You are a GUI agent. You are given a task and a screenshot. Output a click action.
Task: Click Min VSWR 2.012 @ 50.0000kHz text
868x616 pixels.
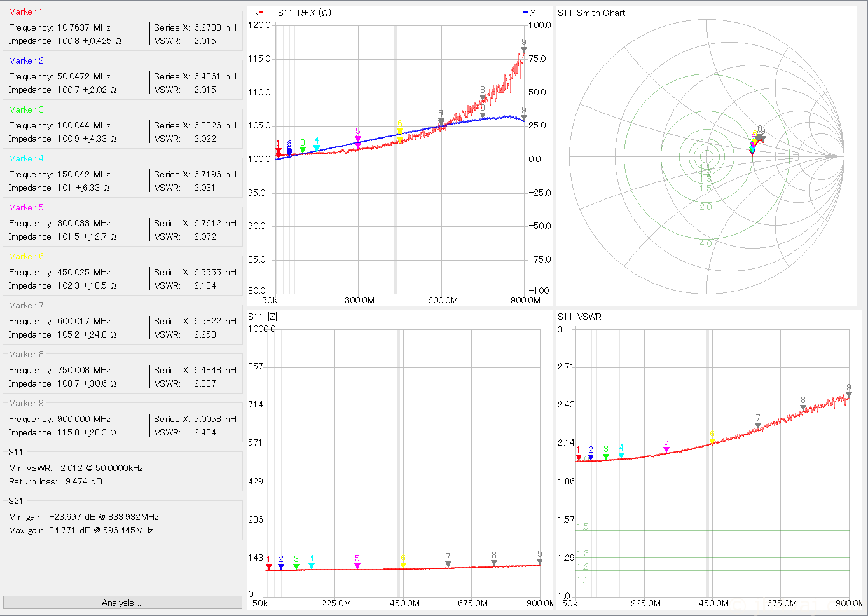(x=76, y=468)
